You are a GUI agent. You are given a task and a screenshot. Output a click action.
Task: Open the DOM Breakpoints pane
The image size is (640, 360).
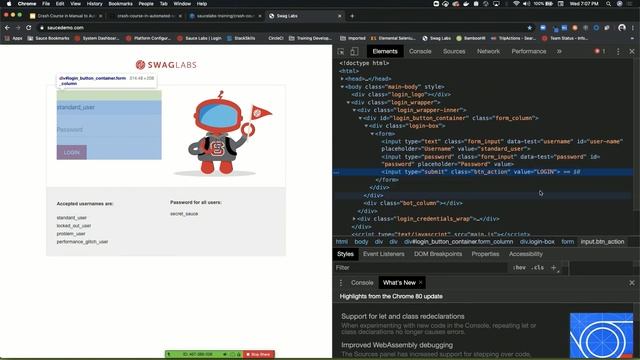(x=438, y=254)
